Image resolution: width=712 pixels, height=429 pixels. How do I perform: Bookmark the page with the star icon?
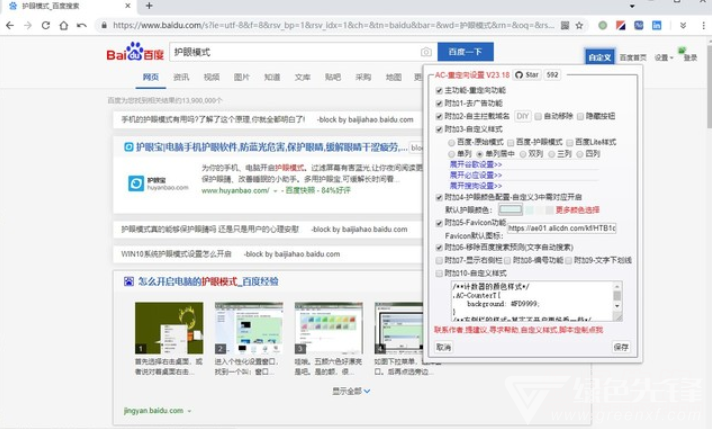coord(579,25)
